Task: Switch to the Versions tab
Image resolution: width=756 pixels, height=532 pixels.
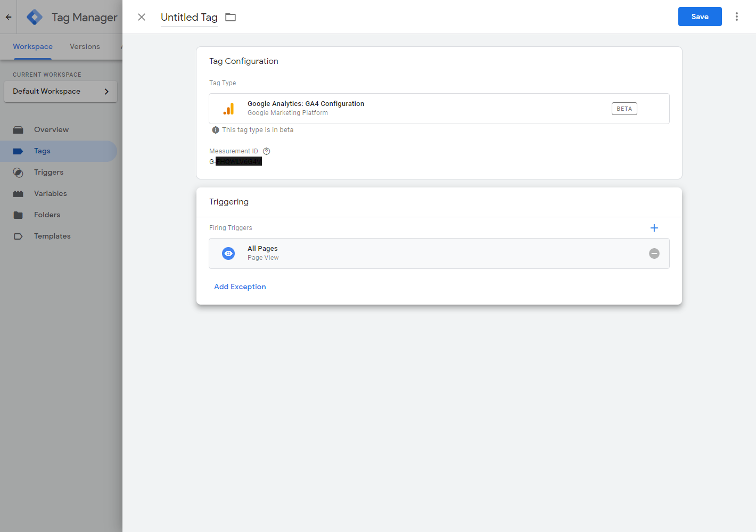Action: coord(85,46)
